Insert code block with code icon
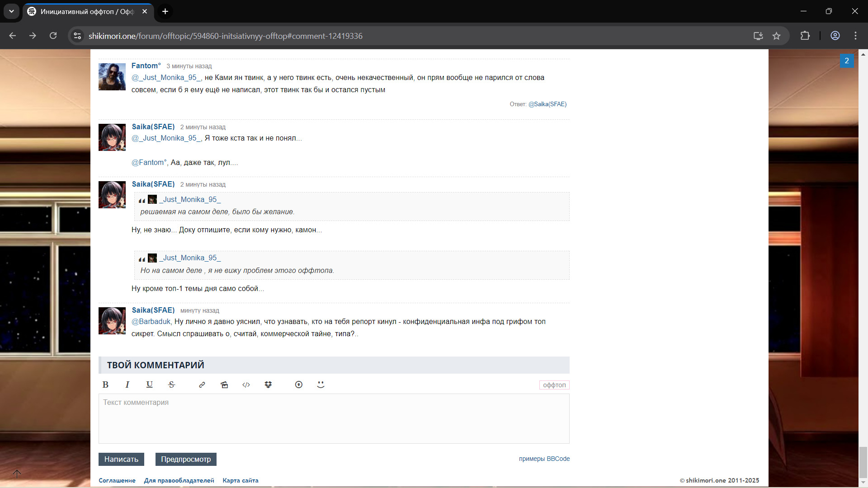 (246, 385)
